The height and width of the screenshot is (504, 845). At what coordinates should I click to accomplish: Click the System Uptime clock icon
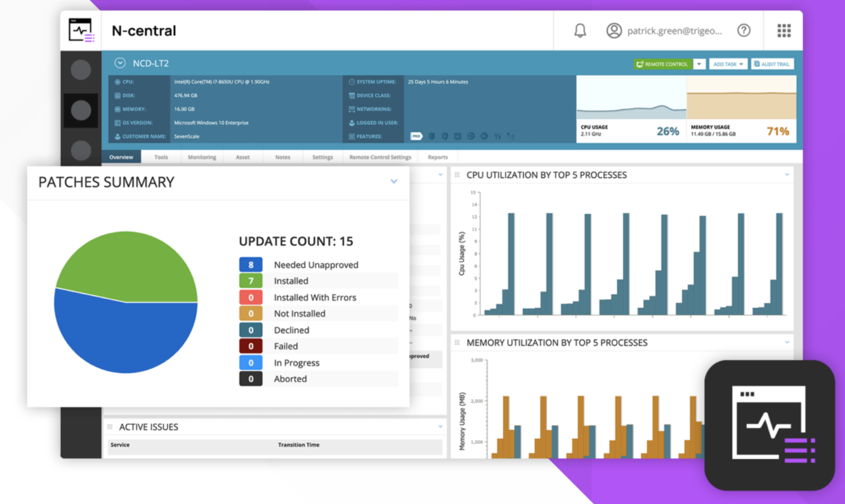[x=352, y=82]
